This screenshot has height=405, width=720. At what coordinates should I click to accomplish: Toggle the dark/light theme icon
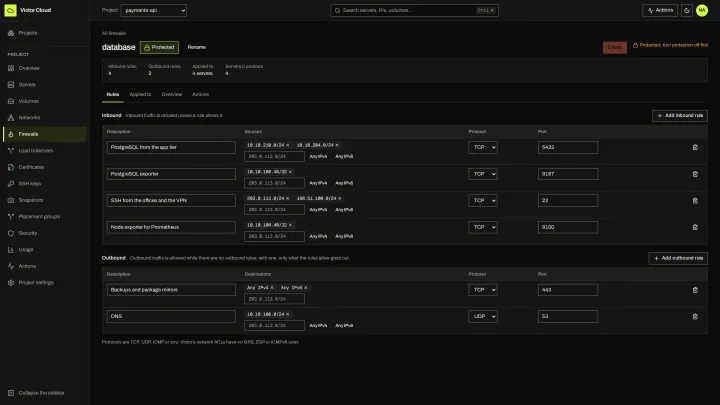(x=686, y=10)
